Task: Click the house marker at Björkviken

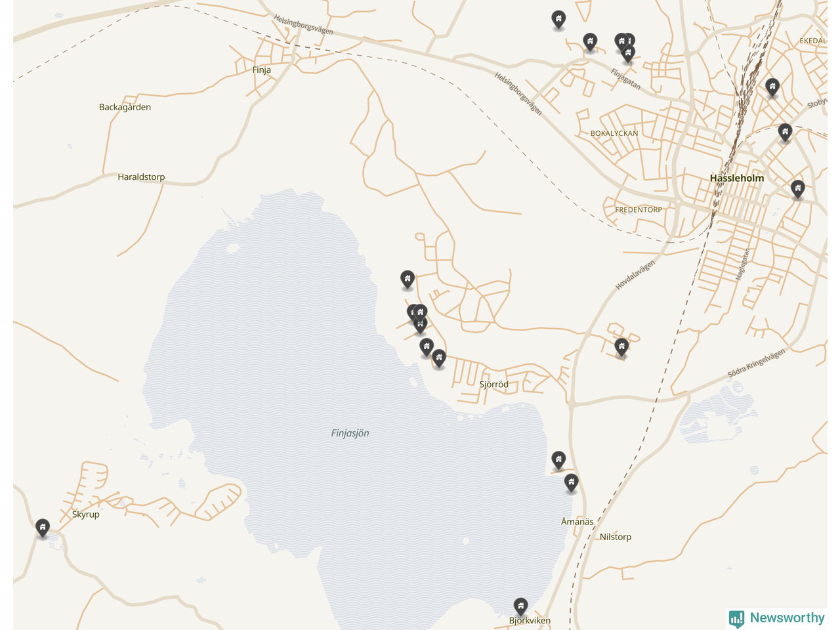Action: pyautogui.click(x=520, y=606)
